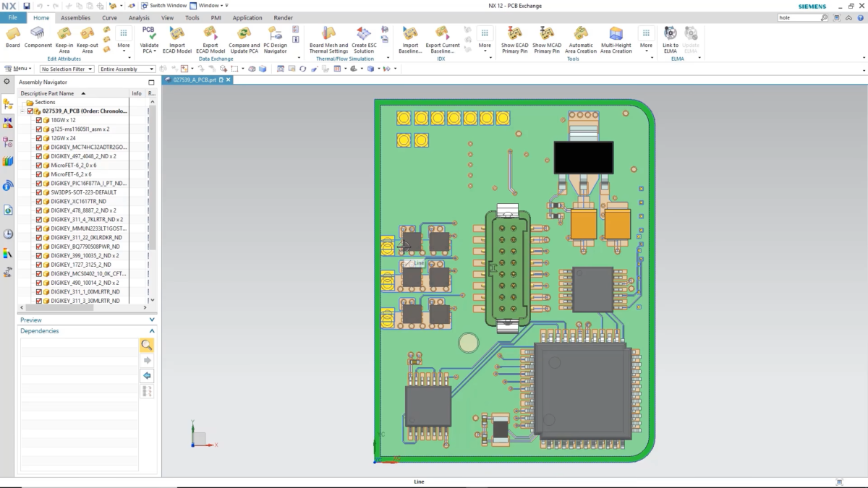Choose the Keep-in Area tool
This screenshot has height=488, width=868.
64,40
